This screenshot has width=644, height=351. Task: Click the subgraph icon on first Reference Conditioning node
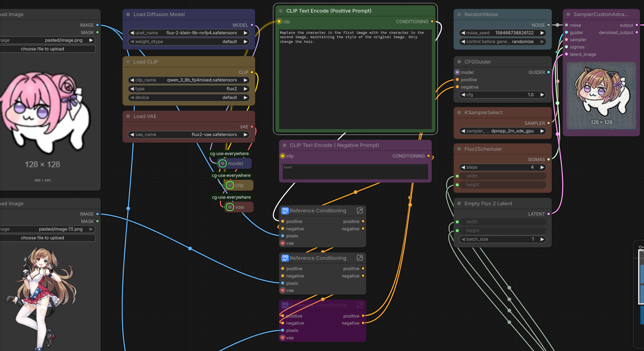click(x=285, y=211)
